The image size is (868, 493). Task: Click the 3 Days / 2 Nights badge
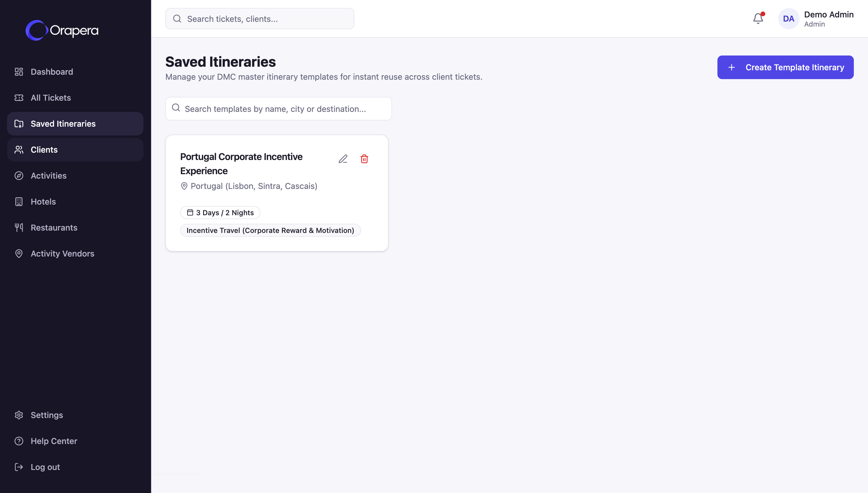click(220, 213)
